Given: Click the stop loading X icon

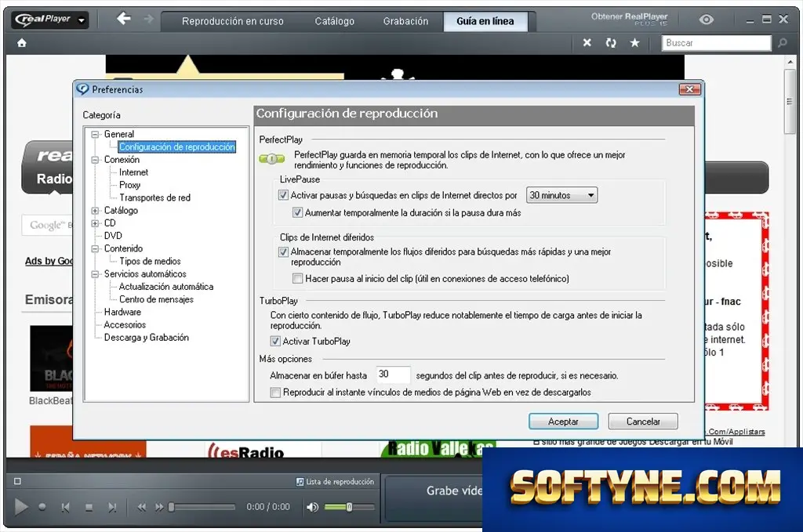Looking at the screenshot, I should [587, 43].
